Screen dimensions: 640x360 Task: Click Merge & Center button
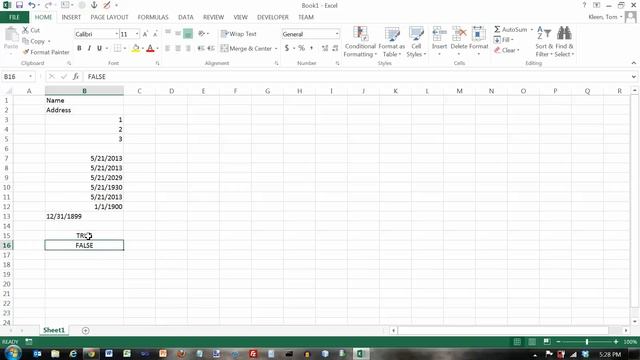pos(246,49)
